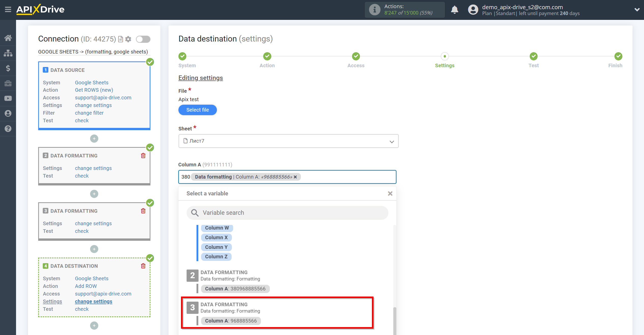Open the connections sitemap sidebar icon

click(x=8, y=53)
